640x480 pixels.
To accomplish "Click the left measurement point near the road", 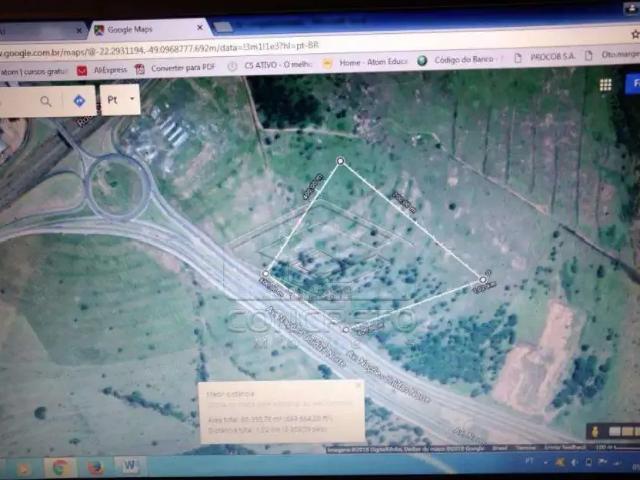I will (x=265, y=274).
